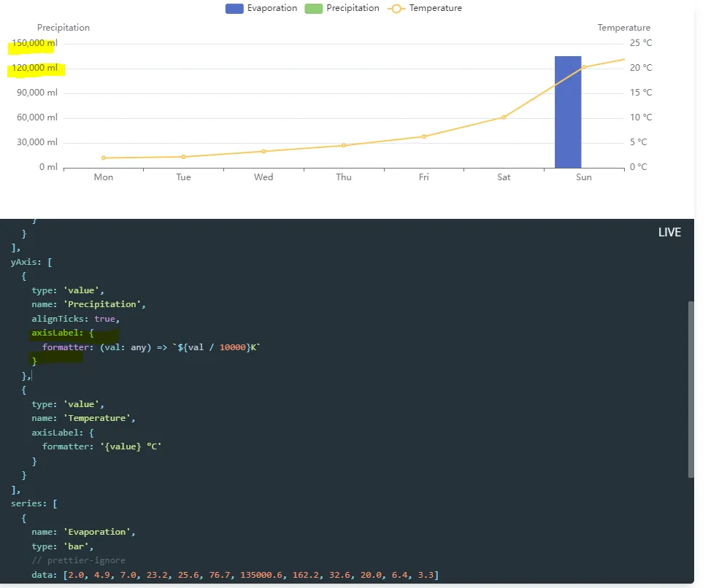Click the '20 °C' axis label
Image resolution: width=727 pixels, height=588 pixels.
coord(641,68)
